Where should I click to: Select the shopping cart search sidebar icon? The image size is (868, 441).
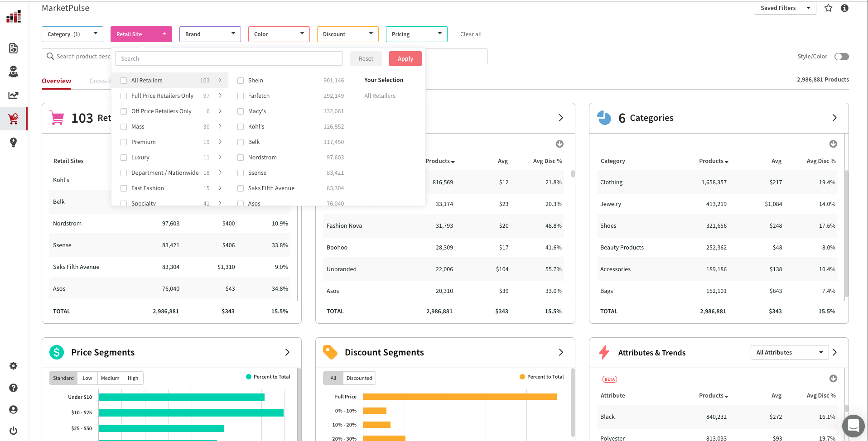pyautogui.click(x=14, y=119)
